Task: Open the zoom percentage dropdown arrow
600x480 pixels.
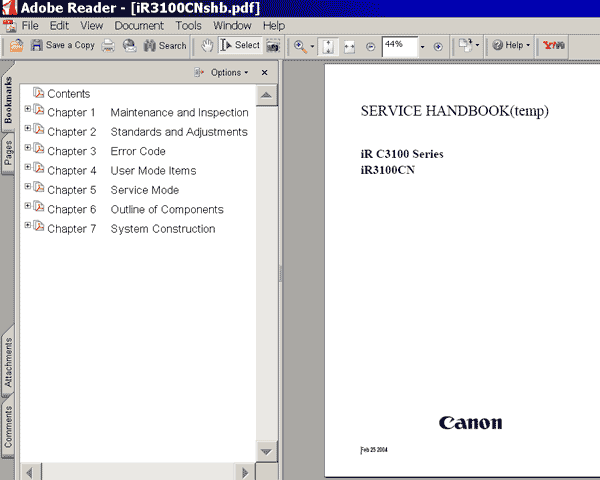Action: coord(422,47)
